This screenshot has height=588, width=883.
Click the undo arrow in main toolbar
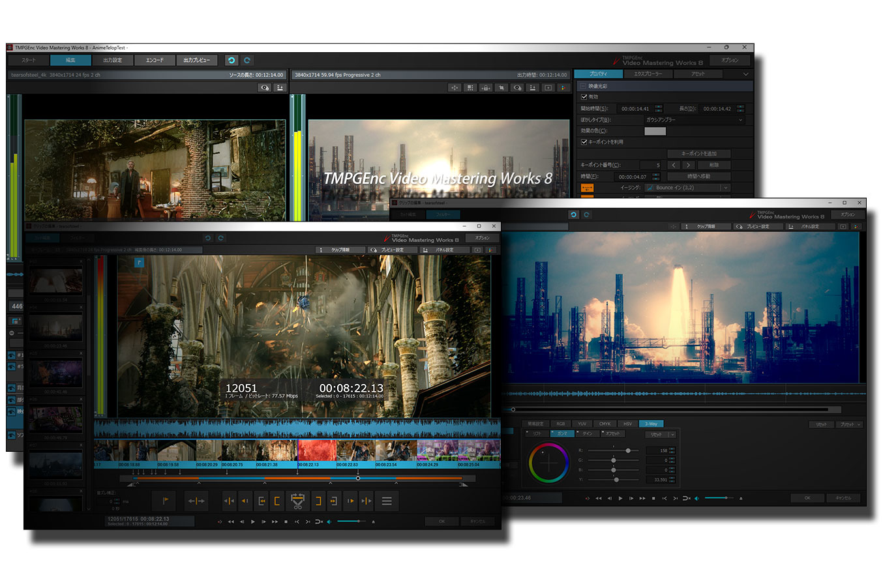click(x=232, y=60)
